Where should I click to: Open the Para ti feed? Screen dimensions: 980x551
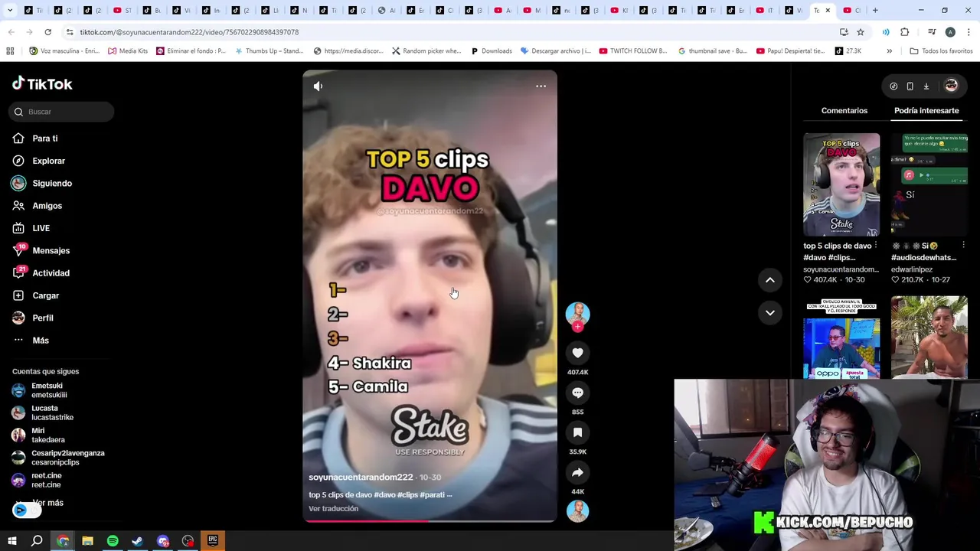[45, 139]
